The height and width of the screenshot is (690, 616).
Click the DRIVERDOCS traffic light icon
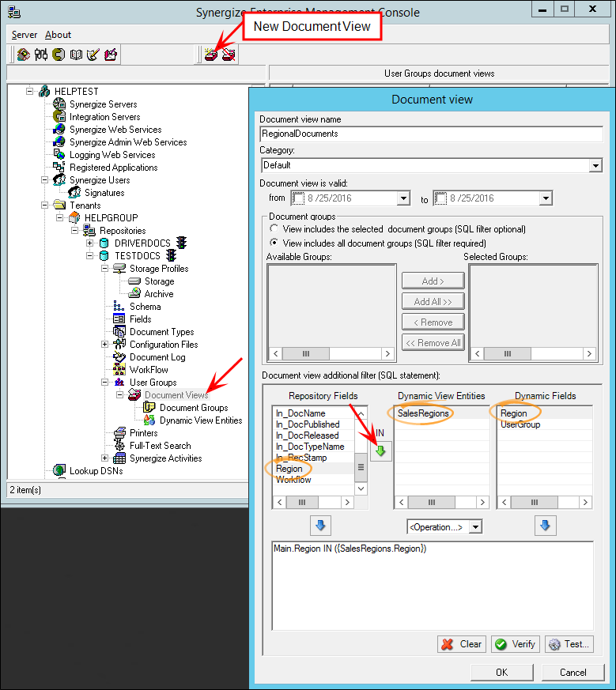[x=181, y=243]
